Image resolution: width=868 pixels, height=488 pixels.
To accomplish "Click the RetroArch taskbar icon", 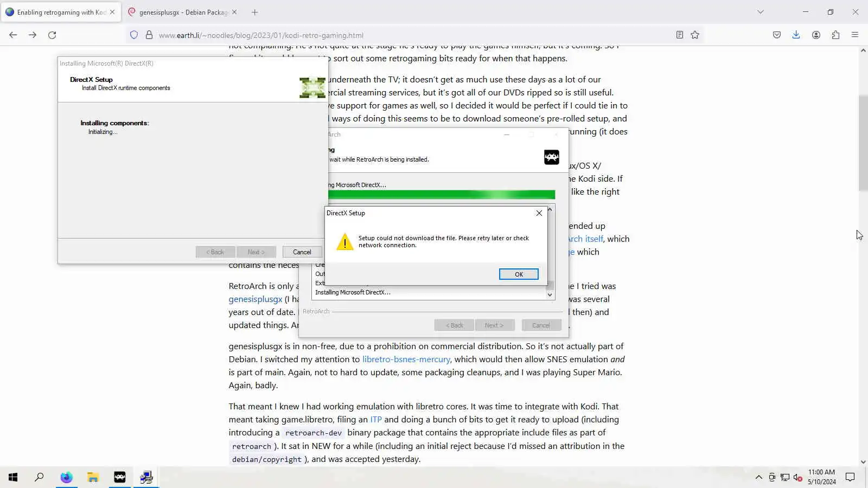I will 119,477.
